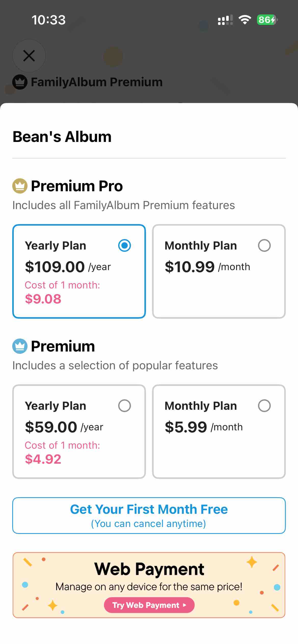Tap the blue Premium crown icon
Viewport: 298px width, 644px height.
[20, 346]
